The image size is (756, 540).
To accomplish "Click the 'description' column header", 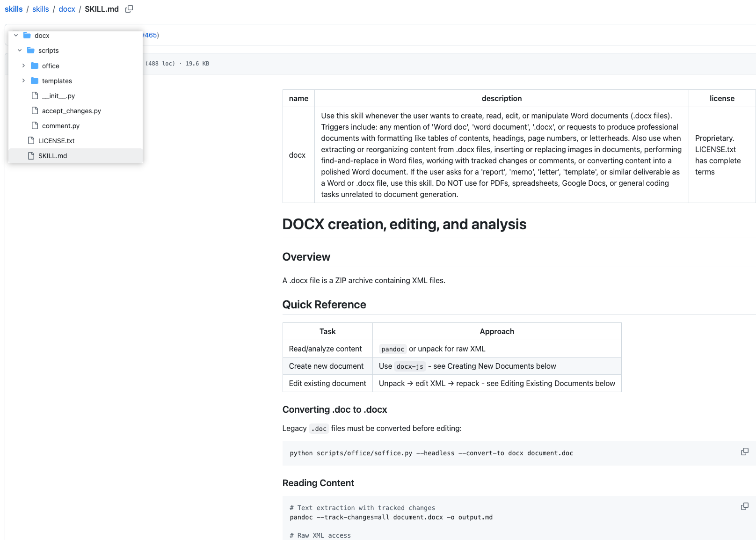I will [x=502, y=98].
